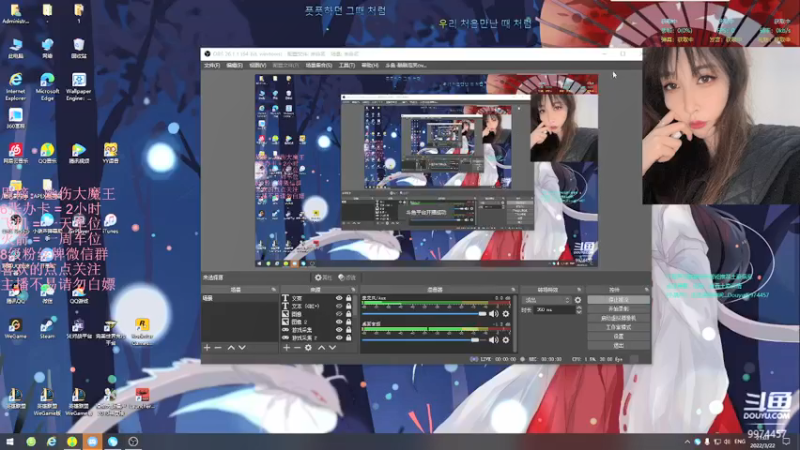Remove the selected source with minus icon
The width and height of the screenshot is (800, 450).
[x=297, y=347]
